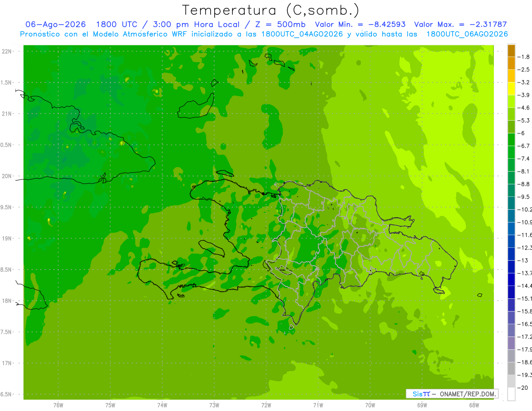Click the "19N" latitude label

point(7,238)
